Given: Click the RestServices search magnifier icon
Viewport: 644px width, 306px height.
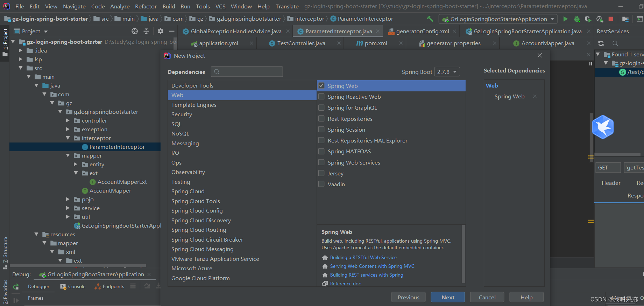Looking at the screenshot, I should pos(615,43).
